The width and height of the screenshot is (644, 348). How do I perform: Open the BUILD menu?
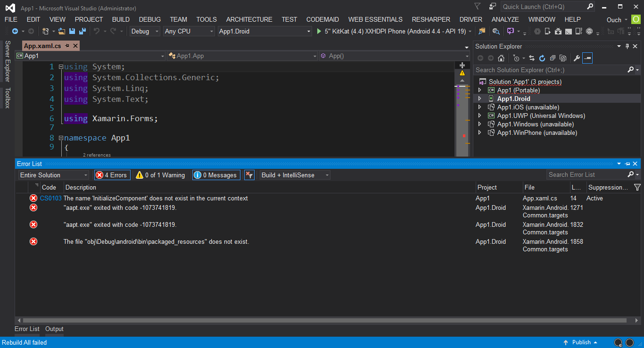(x=121, y=19)
